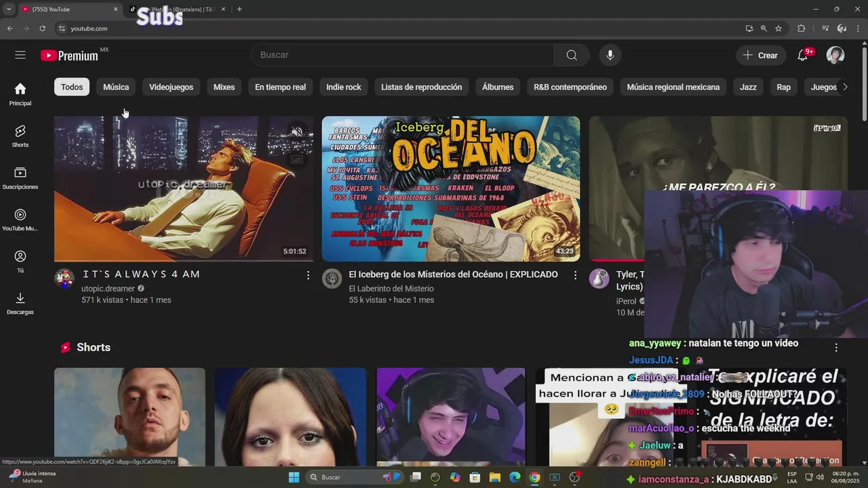Open El Laberinto del Misterio channel link
This screenshot has width=868, height=488.
click(x=391, y=289)
